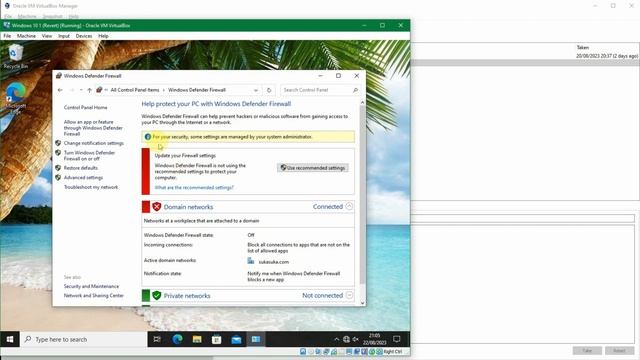Open the Devices menu in the VM window
640x360 pixels.
84,36
